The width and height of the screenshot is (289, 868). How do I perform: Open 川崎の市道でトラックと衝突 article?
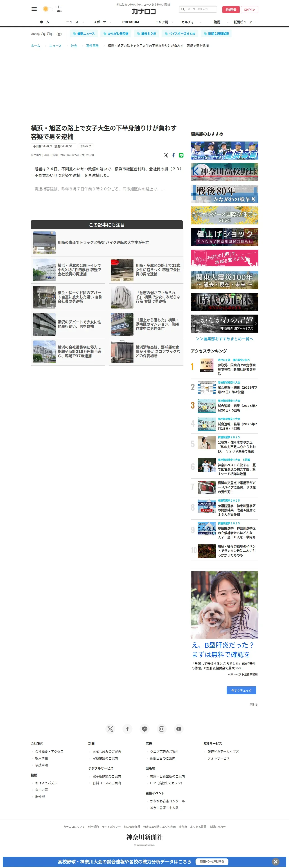103,243
